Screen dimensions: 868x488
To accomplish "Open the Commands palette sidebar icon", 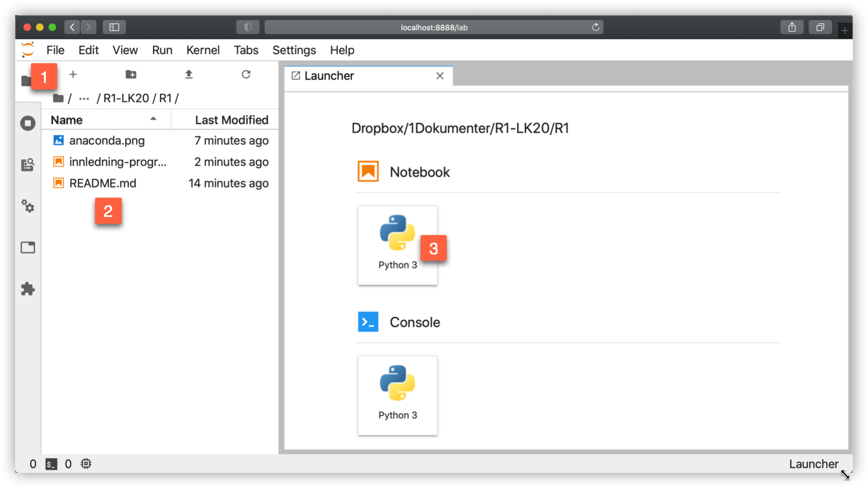I will pos(28,165).
